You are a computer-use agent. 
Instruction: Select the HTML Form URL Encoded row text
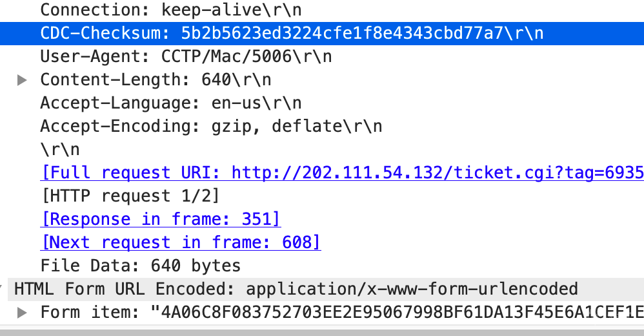coord(296,289)
